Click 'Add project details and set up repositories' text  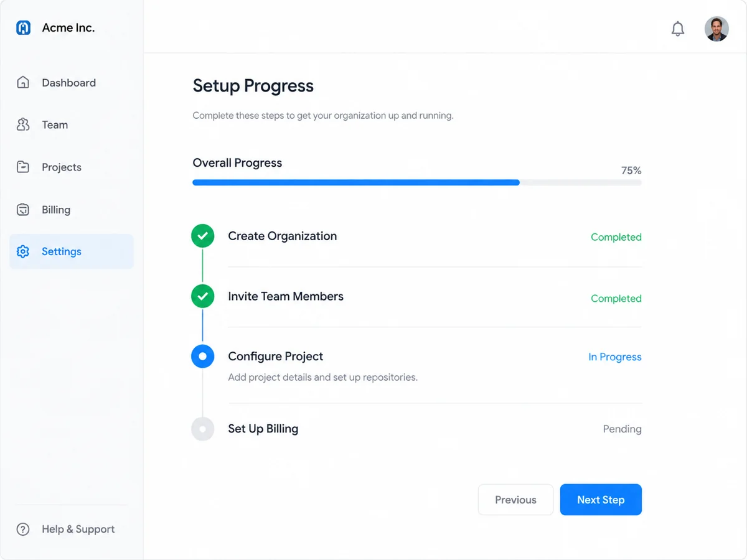tap(322, 377)
